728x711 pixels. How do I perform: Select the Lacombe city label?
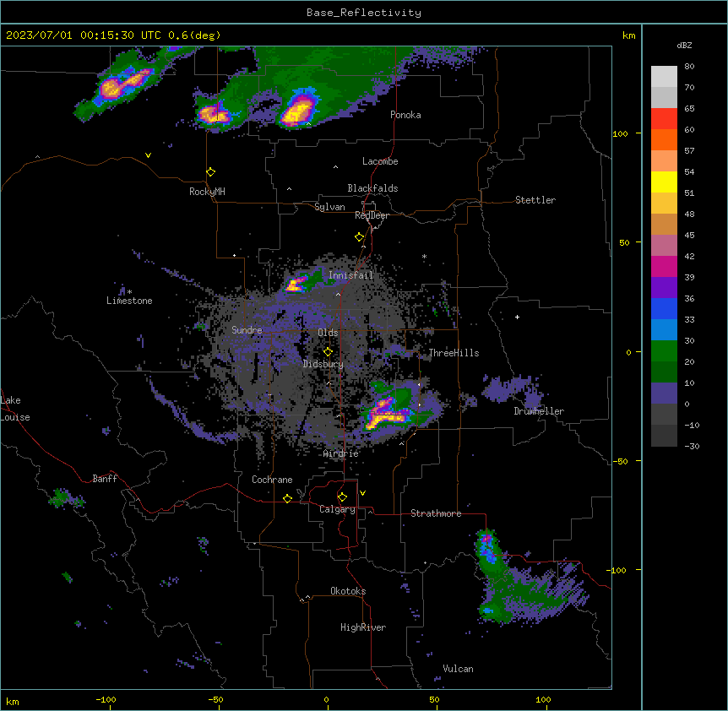click(x=380, y=161)
